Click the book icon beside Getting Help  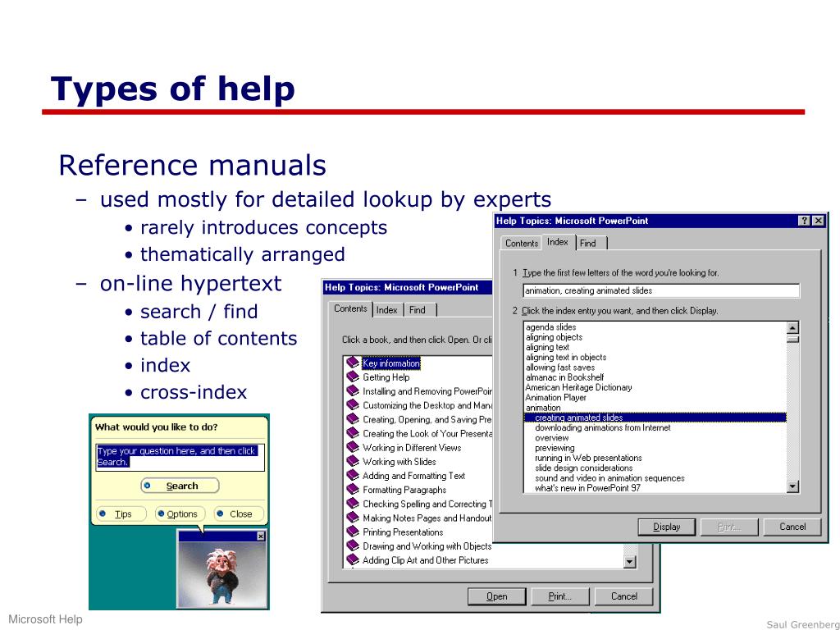coord(353,377)
